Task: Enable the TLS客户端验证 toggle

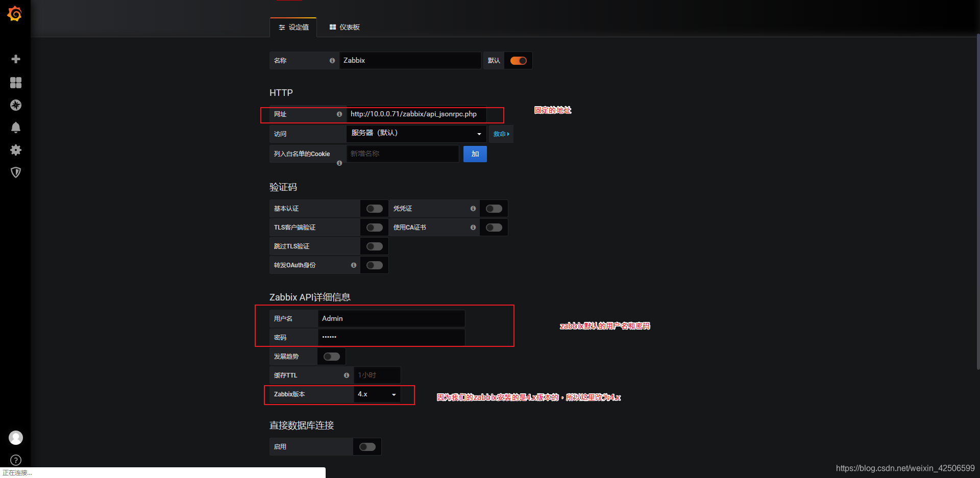Action: pyautogui.click(x=375, y=228)
